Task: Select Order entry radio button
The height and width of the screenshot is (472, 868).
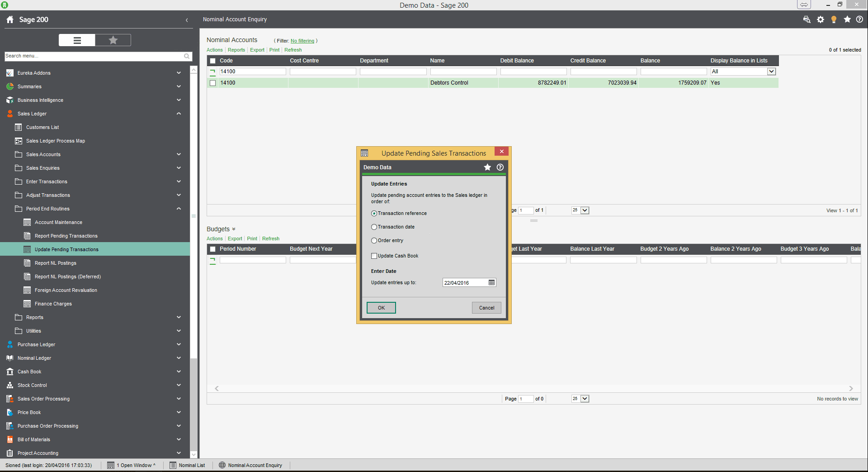Action: [374, 240]
